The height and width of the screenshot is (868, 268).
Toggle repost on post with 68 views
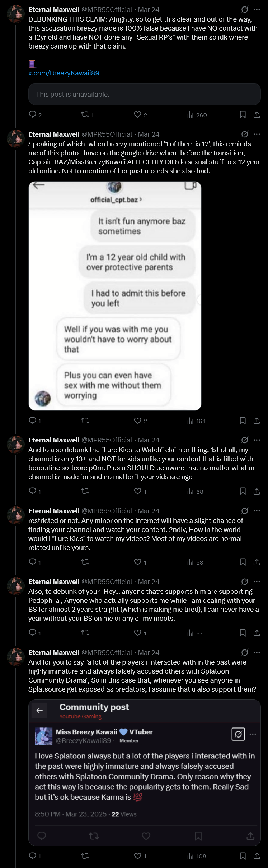[x=85, y=491]
